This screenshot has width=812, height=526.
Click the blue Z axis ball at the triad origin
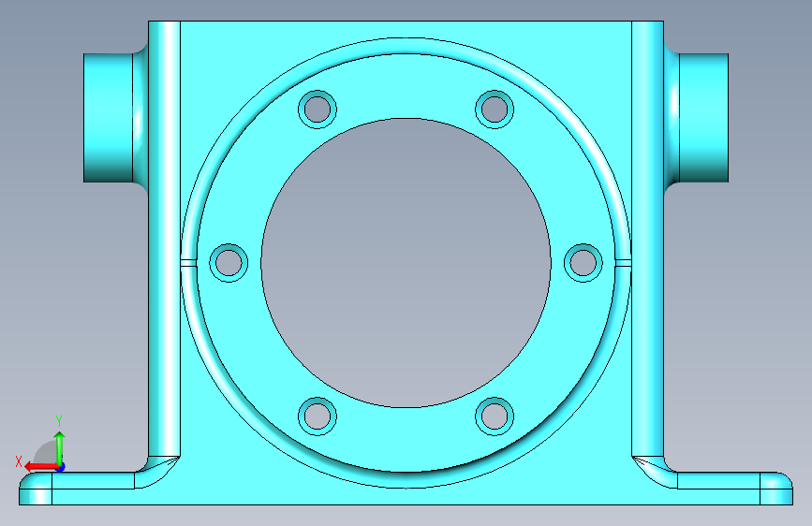pyautogui.click(x=61, y=467)
